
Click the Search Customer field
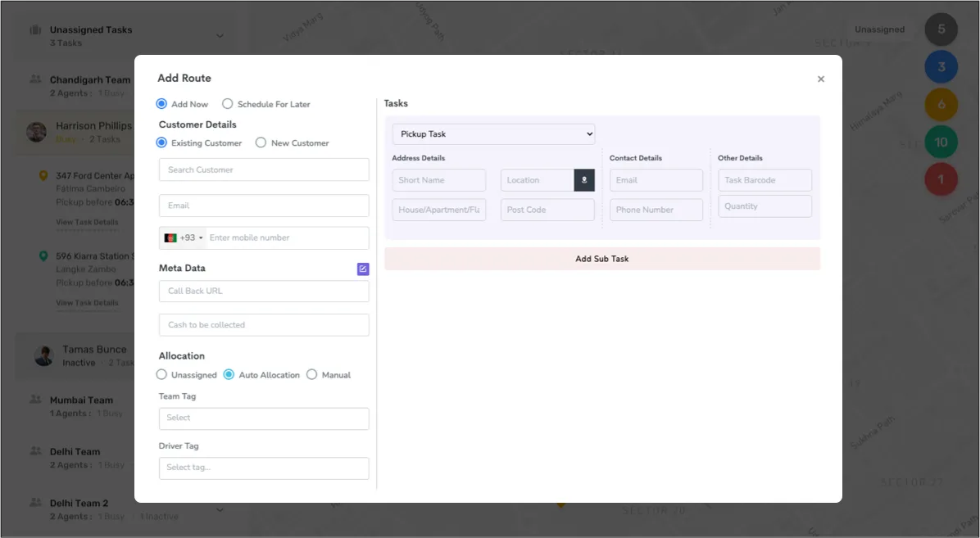[x=264, y=170]
